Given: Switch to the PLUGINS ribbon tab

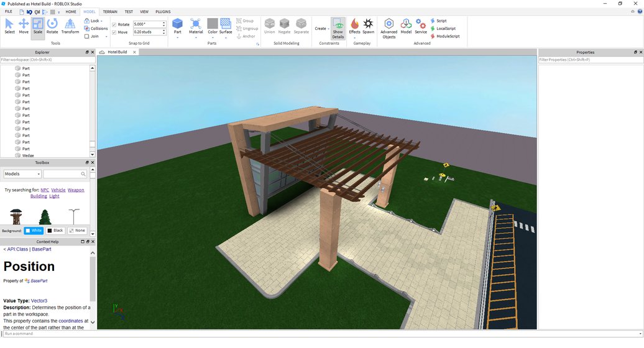Looking at the screenshot, I should (163, 11).
